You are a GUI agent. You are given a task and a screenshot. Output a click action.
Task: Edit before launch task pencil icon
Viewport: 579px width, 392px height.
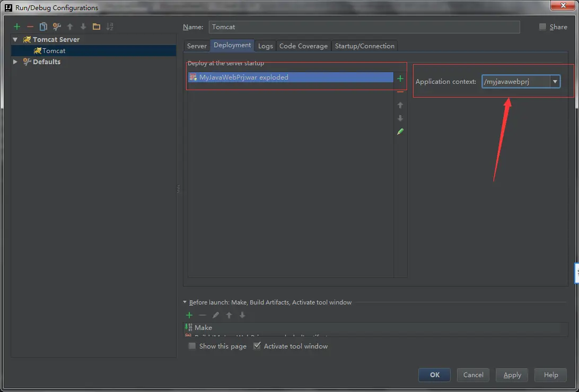pos(216,315)
